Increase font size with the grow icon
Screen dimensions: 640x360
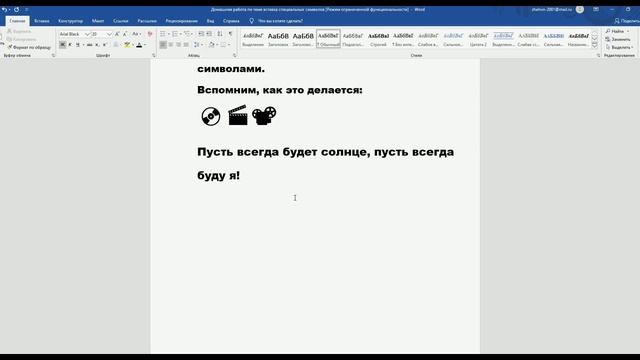[117, 34]
